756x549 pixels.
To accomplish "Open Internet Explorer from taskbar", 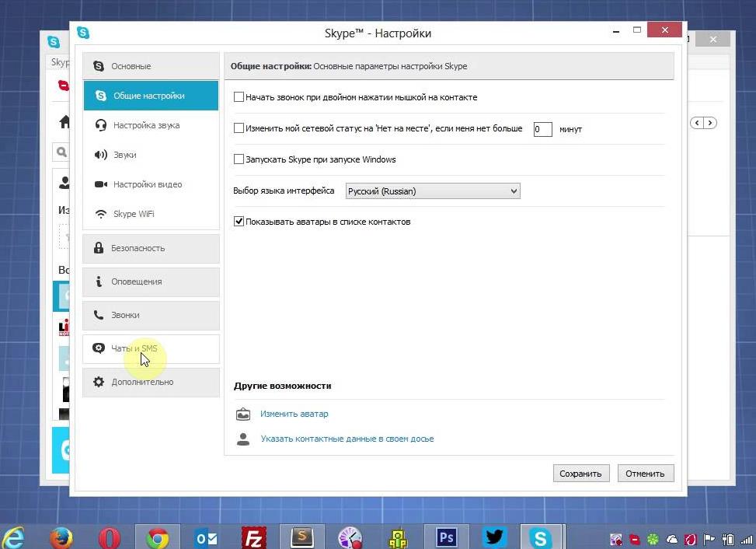I will (13, 537).
